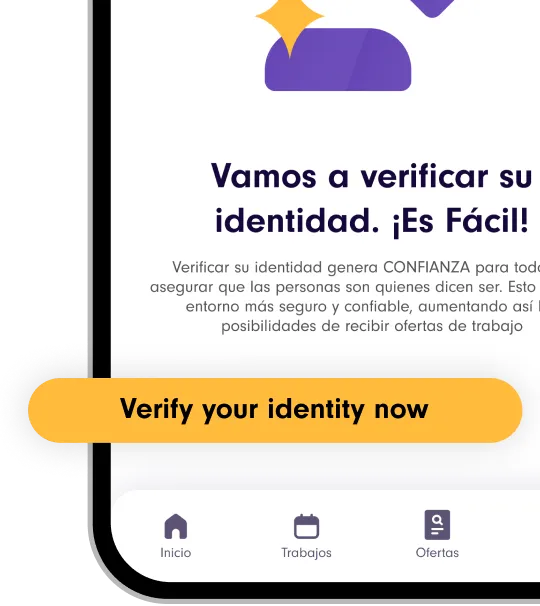Image resolution: width=540 pixels, height=606 pixels.
Task: Click line posibilidades de recibir ofertas
Action: (372, 326)
